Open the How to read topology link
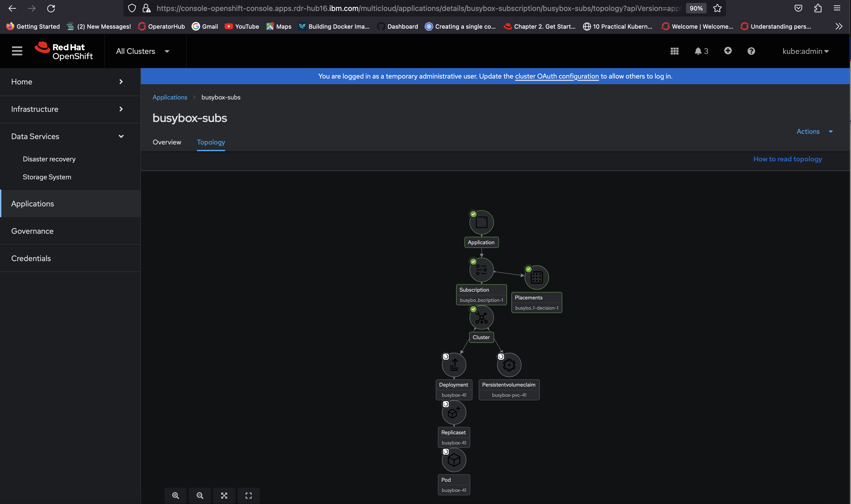 [x=787, y=159]
